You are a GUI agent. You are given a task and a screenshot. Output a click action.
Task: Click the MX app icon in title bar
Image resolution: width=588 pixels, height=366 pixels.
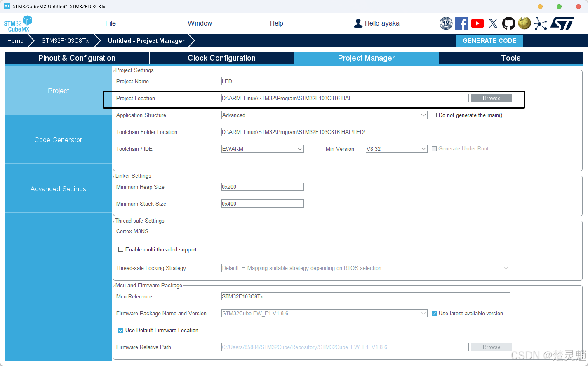pos(7,6)
